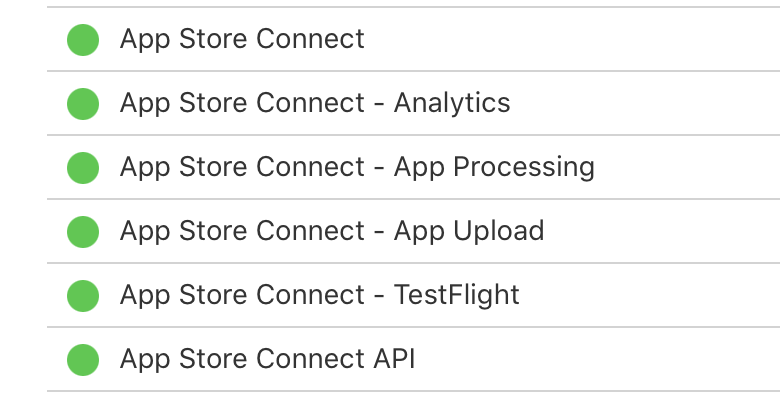Click the App Upload availability dot
The height and width of the screenshot is (400, 780).
point(83,232)
